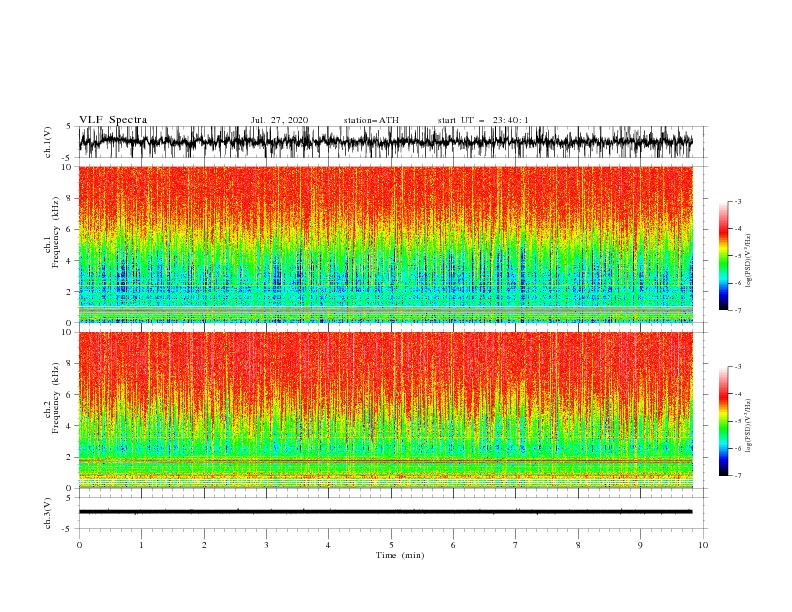Click time axis tick label '8'
Screen dimensions: 792x612
click(x=578, y=545)
